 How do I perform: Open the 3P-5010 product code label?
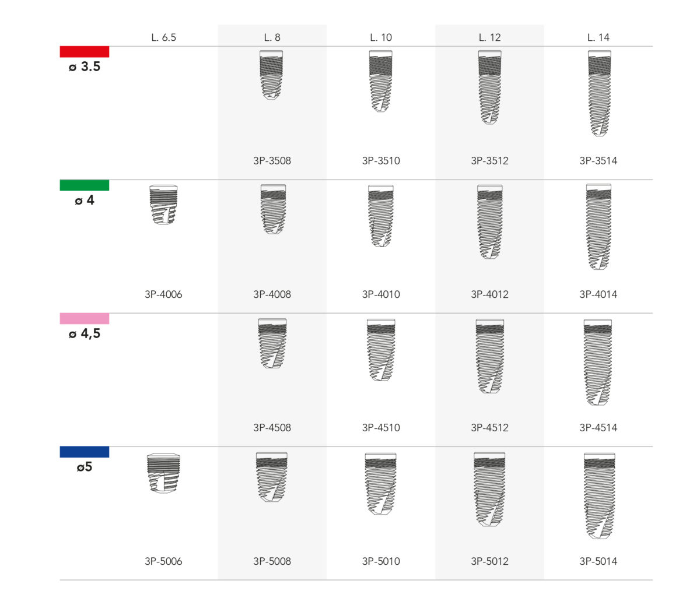[x=381, y=561]
